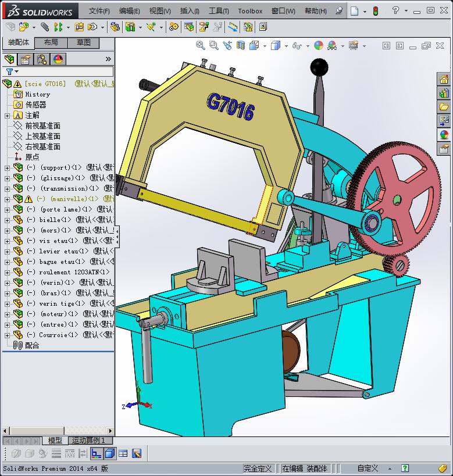Open the Hide/Show Items dropdown arrow
The image size is (453, 476).
tap(308, 46)
